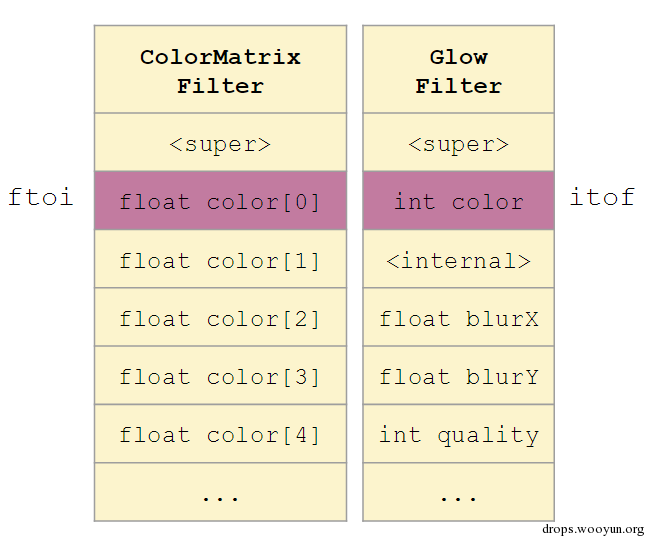The height and width of the screenshot is (541, 648).
Task: Select the <super> cell under ColorMatrix Filter
Action: pos(220,142)
